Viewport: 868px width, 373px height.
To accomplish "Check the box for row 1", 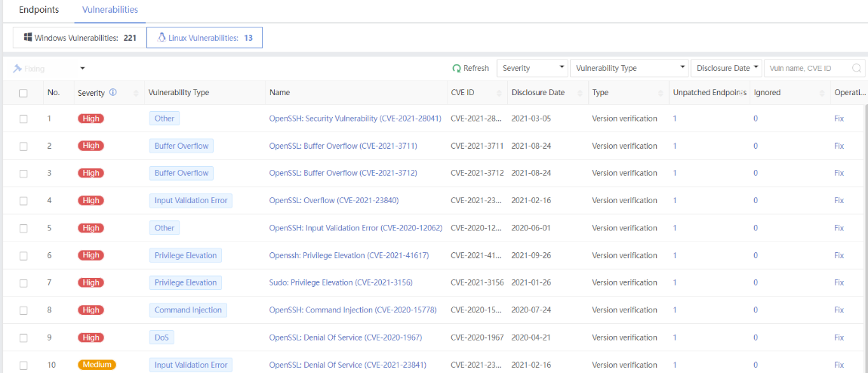I will click(x=23, y=119).
